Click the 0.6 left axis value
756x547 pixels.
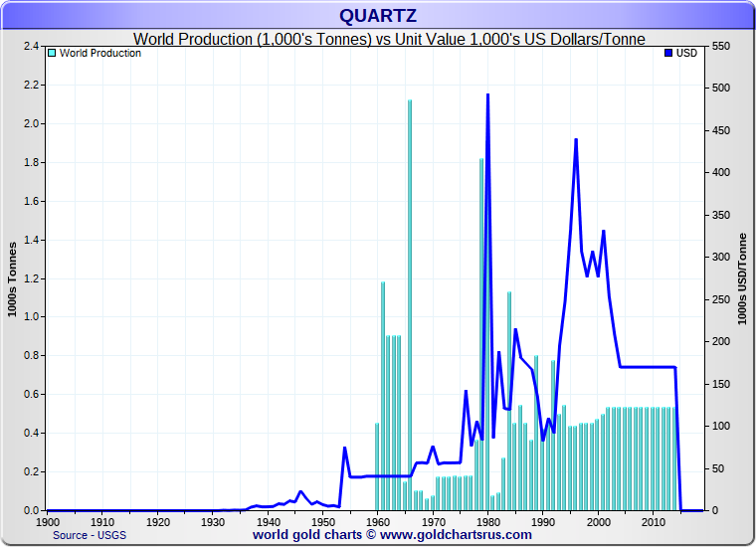click(x=32, y=394)
